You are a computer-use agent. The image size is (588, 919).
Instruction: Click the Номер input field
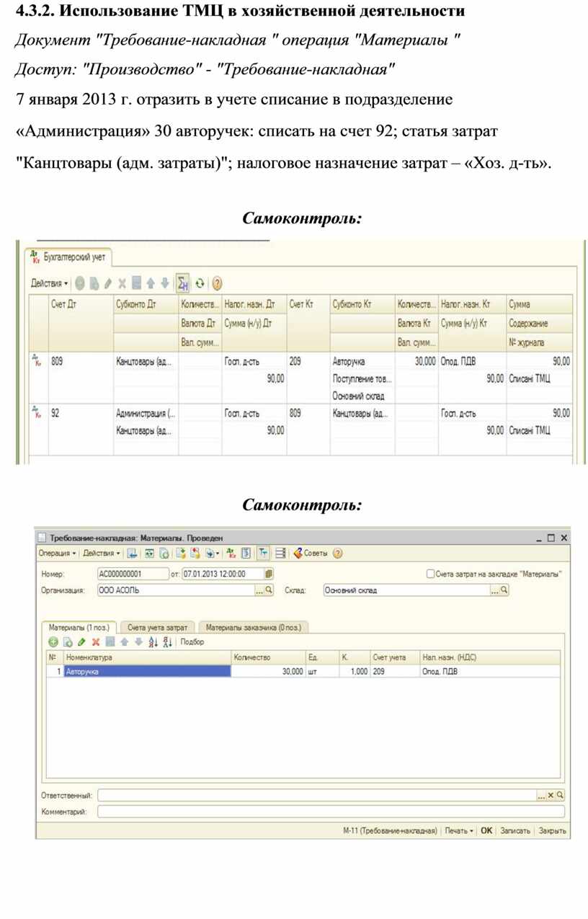(133, 574)
